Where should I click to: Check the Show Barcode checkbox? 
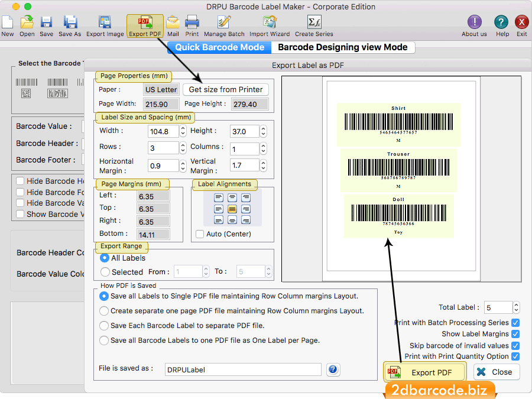click(20, 214)
